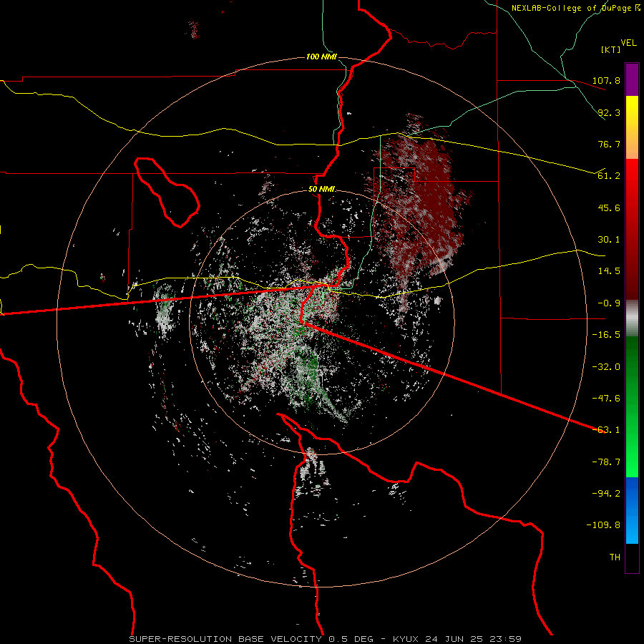Screen dimensions: 644x644
Task: Click the TH legend label
Action: (615, 557)
